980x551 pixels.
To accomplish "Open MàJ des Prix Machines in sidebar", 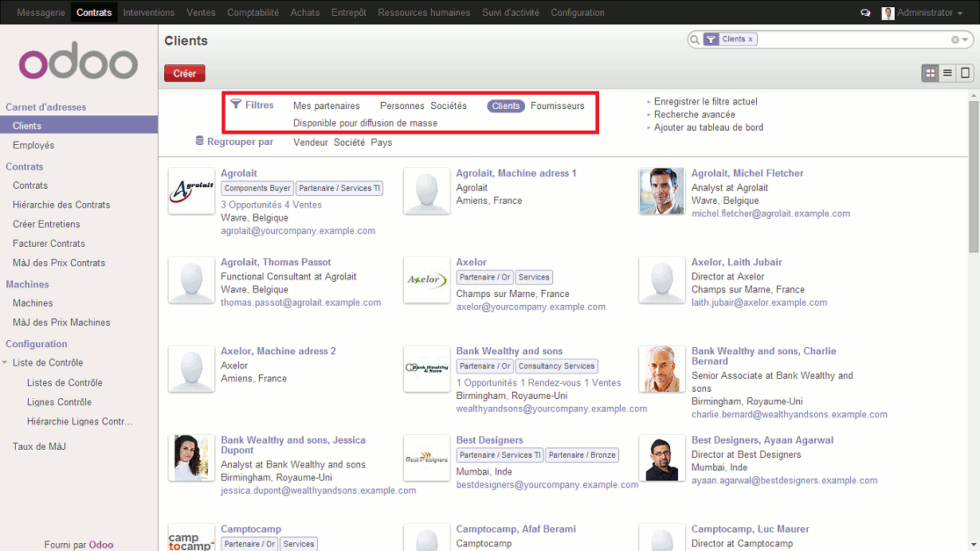I will coord(61,322).
